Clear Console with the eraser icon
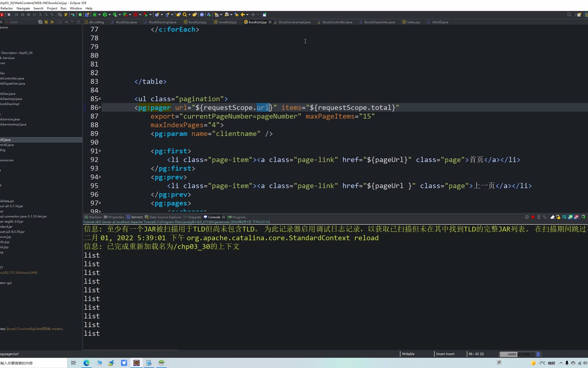The width and height of the screenshot is (588, 368). (553, 217)
